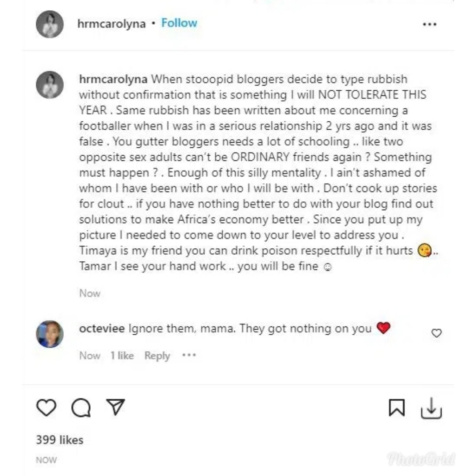This screenshot has width=476, height=476.
Task: Open octeviee's profile avatar
Action: click(50, 334)
